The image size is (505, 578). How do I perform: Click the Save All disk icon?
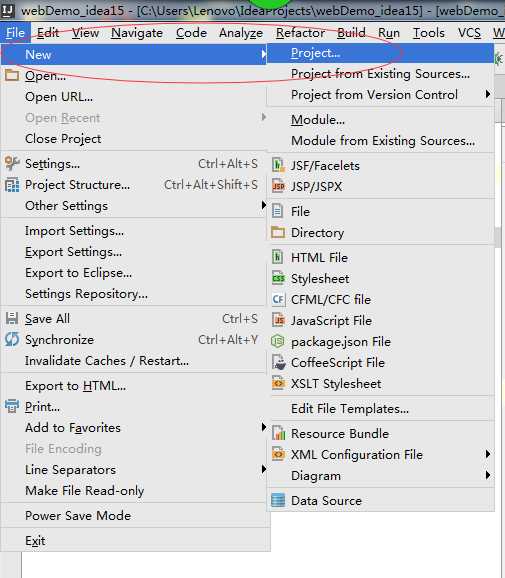(12, 318)
